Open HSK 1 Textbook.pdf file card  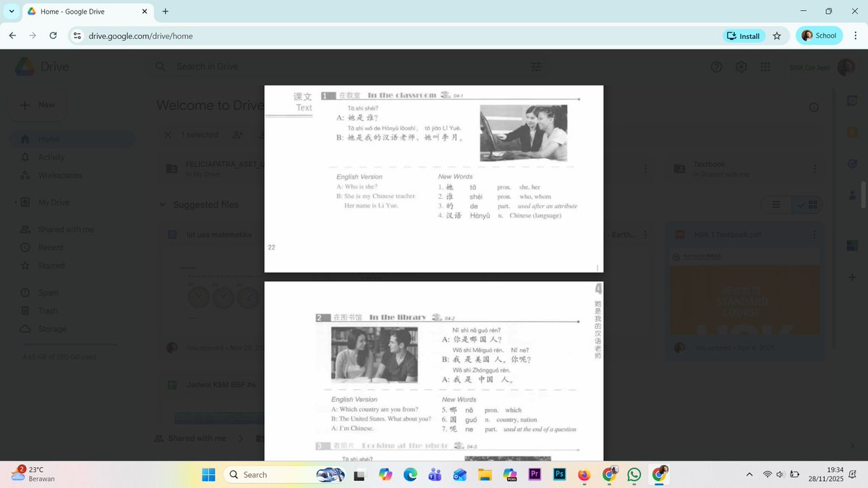click(x=745, y=292)
